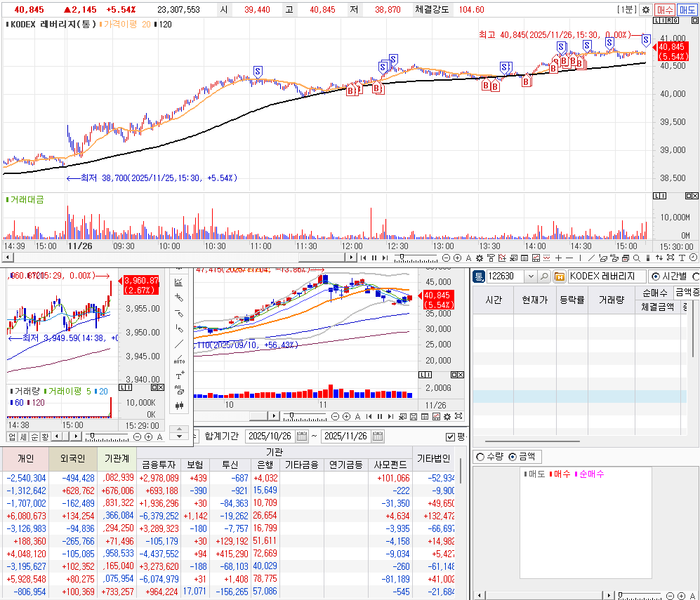This screenshot has width=700, height=600.
Task: Pause main chart playback
Action: click(x=374, y=258)
